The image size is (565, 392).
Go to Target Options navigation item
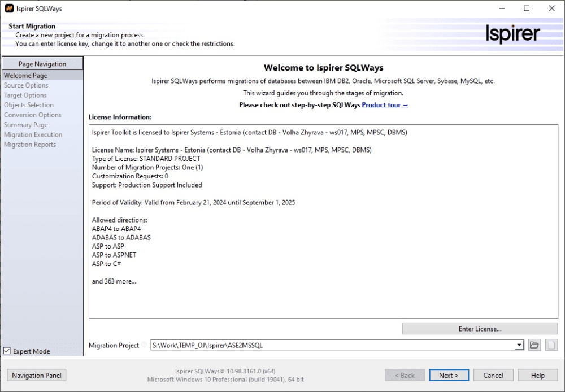coord(25,95)
